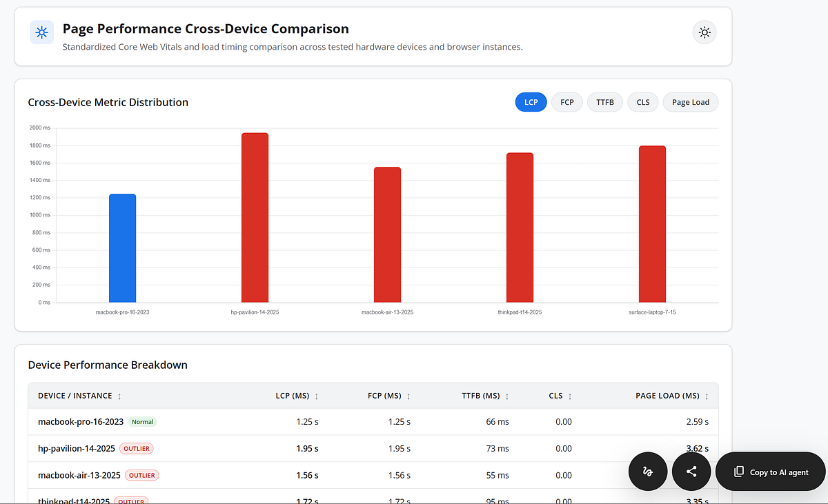
Task: Toggle the light/dark theme sun button
Action: point(704,32)
